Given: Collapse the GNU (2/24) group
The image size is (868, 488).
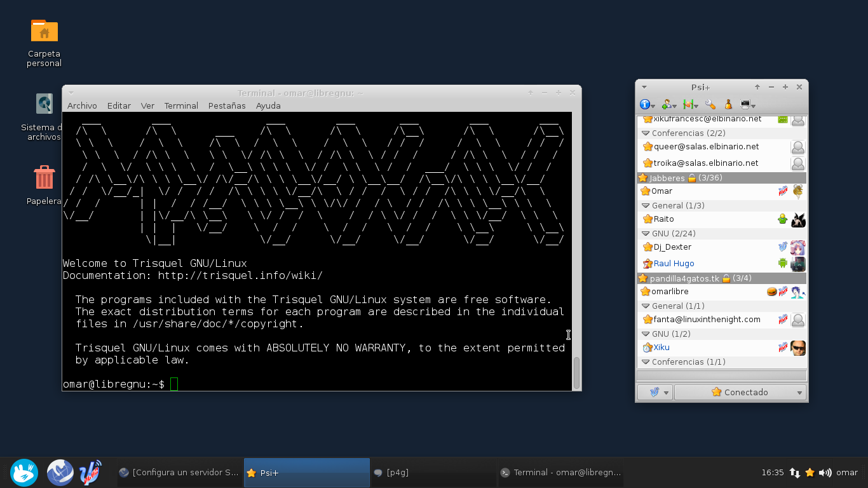Looking at the screenshot, I should point(646,234).
